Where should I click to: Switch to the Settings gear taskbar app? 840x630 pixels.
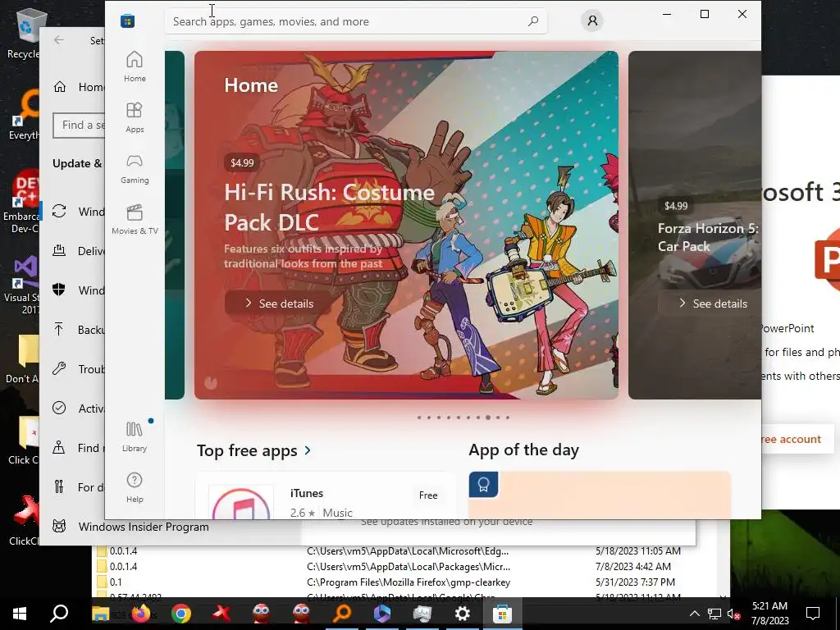pyautogui.click(x=463, y=614)
